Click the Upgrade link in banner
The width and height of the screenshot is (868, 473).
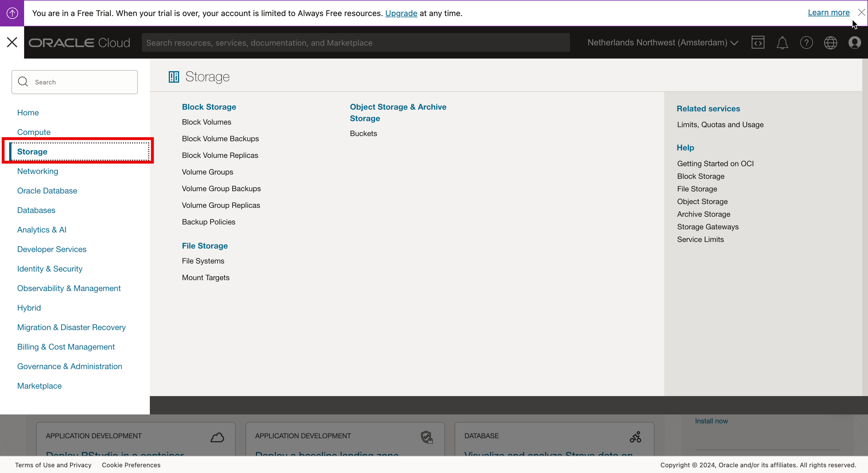(x=401, y=13)
